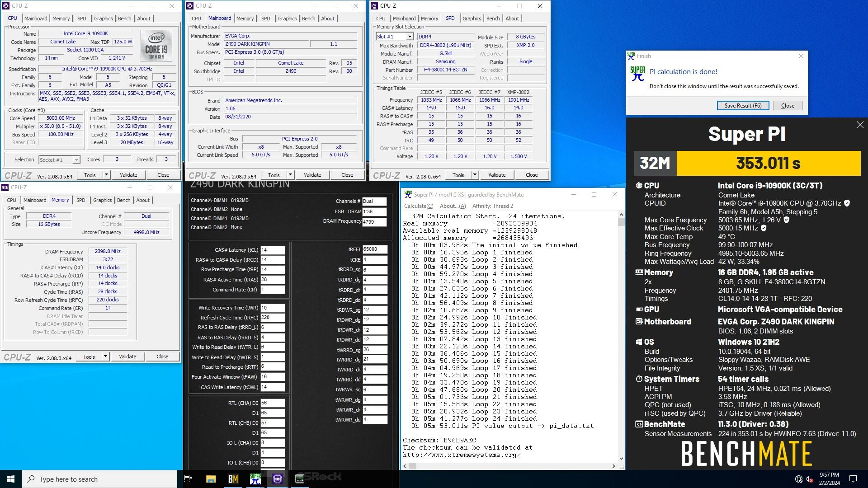Expand Tools dropdown arrow in CPU window

[x=106, y=175]
